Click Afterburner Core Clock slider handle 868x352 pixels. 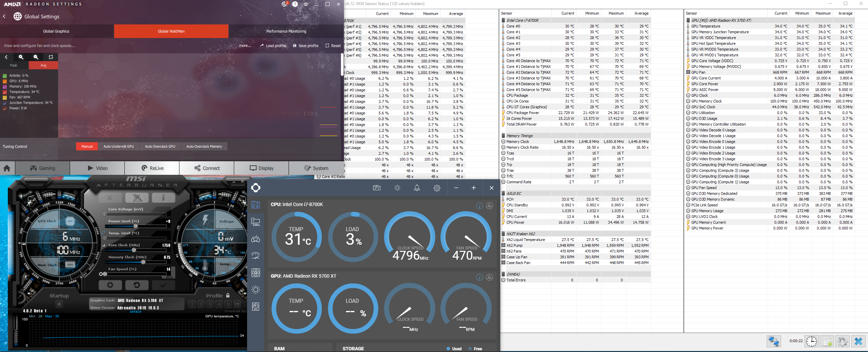pyautogui.click(x=134, y=250)
